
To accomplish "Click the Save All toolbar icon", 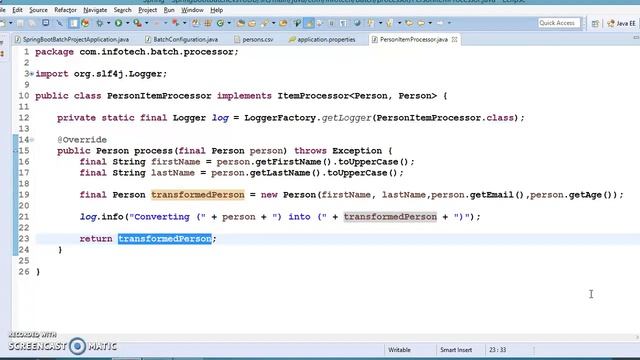I will 31,23.
